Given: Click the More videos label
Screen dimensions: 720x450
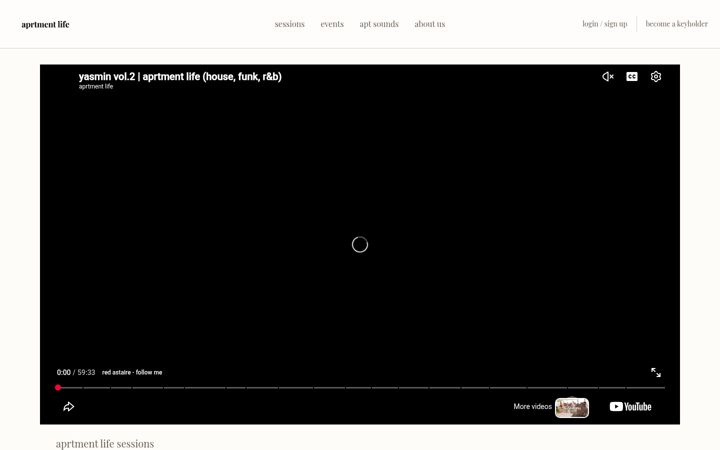Looking at the screenshot, I should tap(532, 406).
